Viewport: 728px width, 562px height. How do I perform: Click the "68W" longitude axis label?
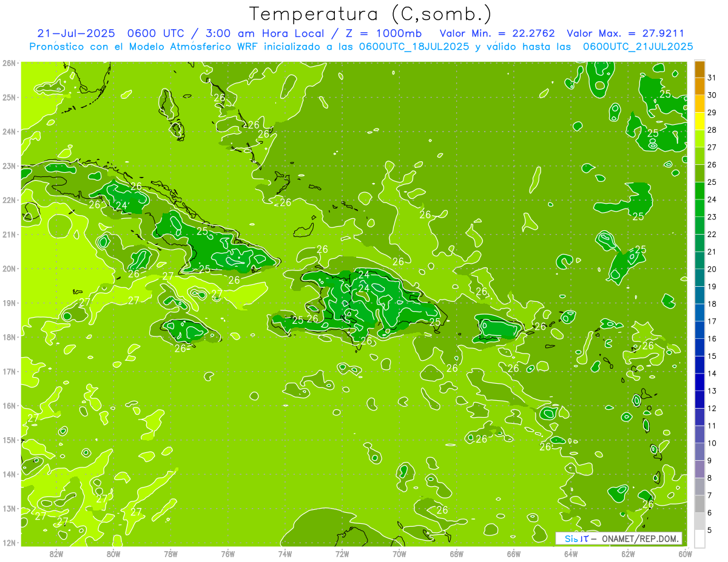(456, 553)
